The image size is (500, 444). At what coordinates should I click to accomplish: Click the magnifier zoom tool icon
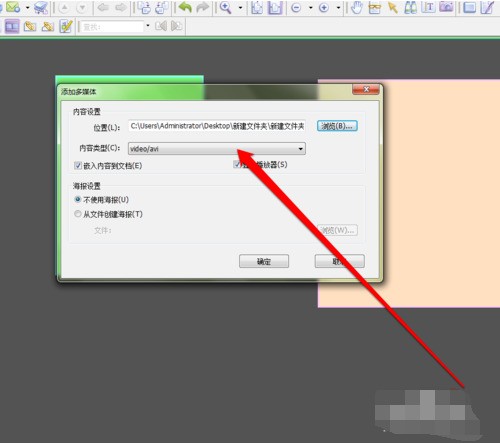point(226,7)
